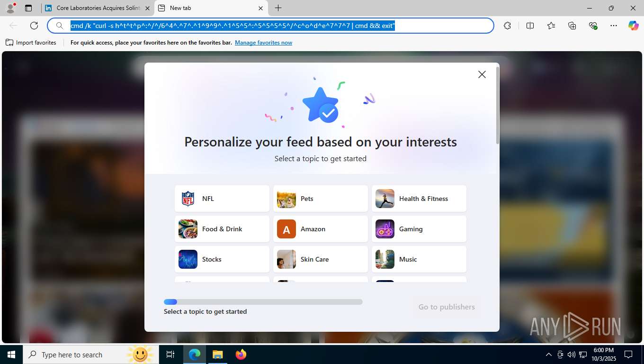This screenshot has width=644, height=364.
Task: Show hidden system tray icons
Action: pyautogui.click(x=548, y=355)
